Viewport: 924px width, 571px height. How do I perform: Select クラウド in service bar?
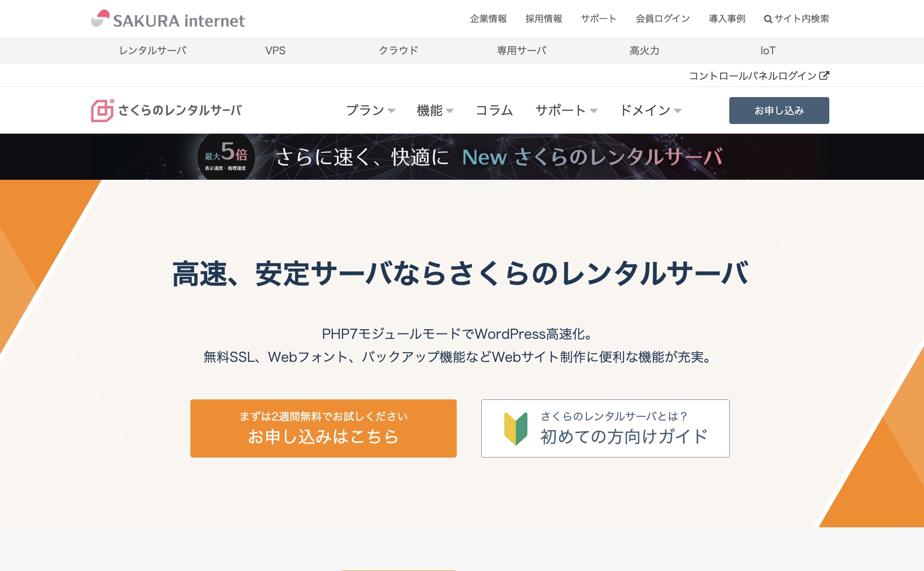tap(399, 50)
